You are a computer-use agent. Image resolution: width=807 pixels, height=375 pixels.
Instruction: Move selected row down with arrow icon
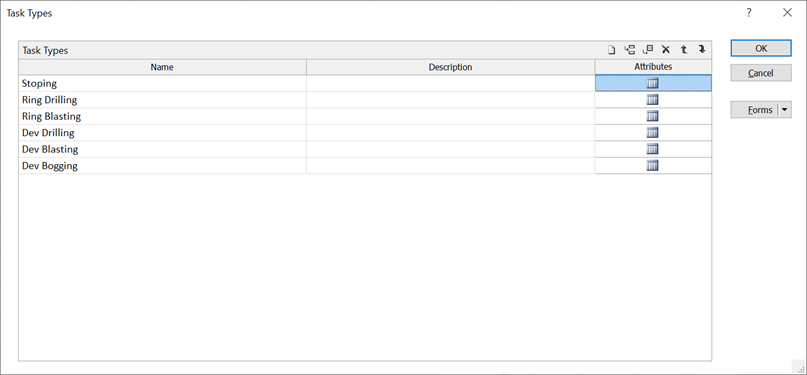701,50
